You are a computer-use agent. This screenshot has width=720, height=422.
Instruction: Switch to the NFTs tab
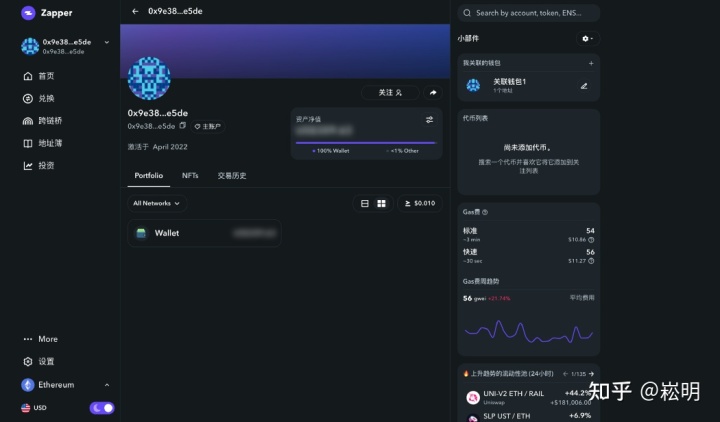click(190, 175)
